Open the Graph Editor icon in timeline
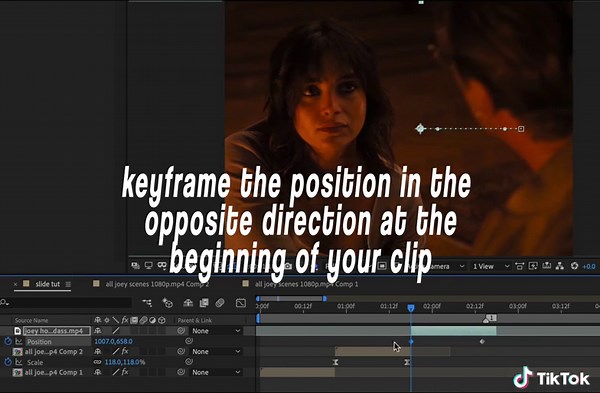The image size is (600, 393). coord(241,303)
